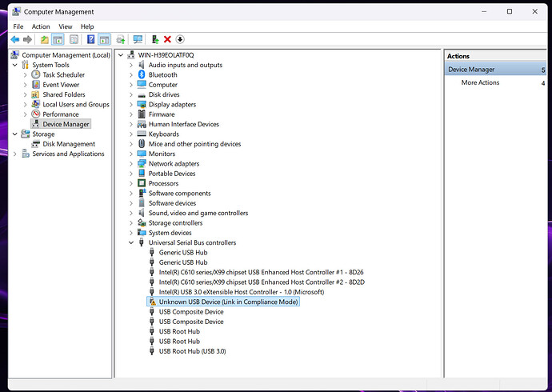Click the Properties sheet toolbar icon
Viewport: 552px width, 392px height.
[x=74, y=39]
